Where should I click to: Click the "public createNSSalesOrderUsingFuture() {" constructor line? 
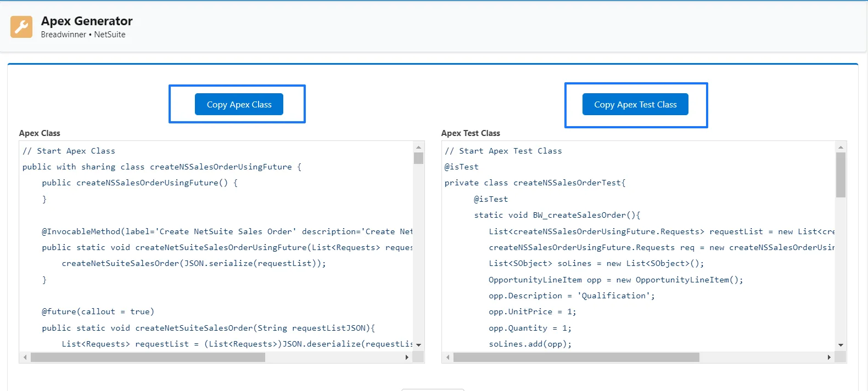pyautogui.click(x=139, y=183)
